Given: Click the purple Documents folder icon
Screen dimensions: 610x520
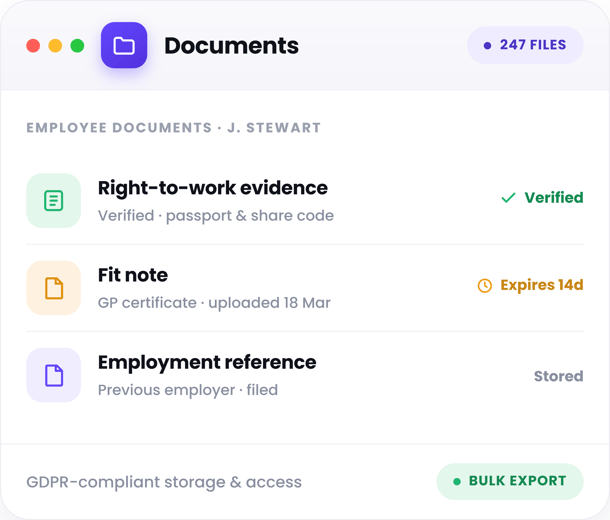Looking at the screenshot, I should tap(124, 45).
